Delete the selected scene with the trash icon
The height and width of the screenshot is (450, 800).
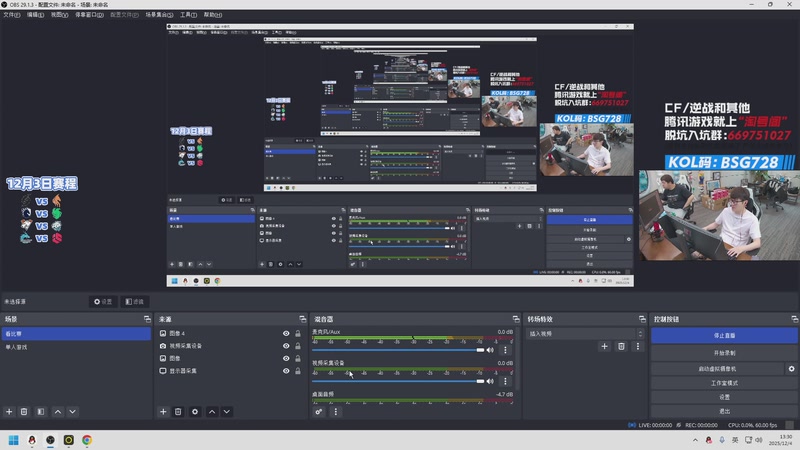tap(24, 412)
